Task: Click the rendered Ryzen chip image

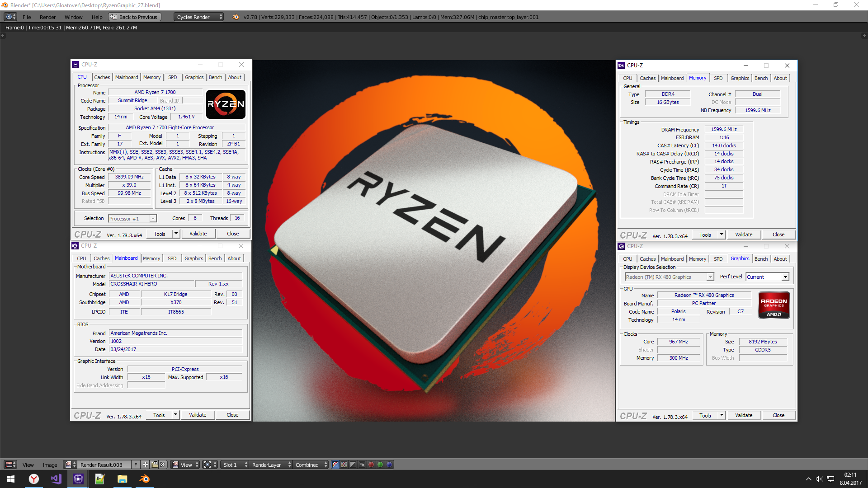Action: 434,241
